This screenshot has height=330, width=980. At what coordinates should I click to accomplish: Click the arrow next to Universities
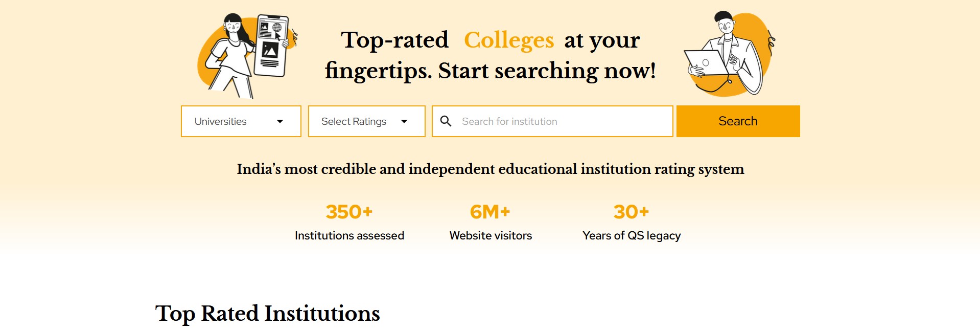280,121
